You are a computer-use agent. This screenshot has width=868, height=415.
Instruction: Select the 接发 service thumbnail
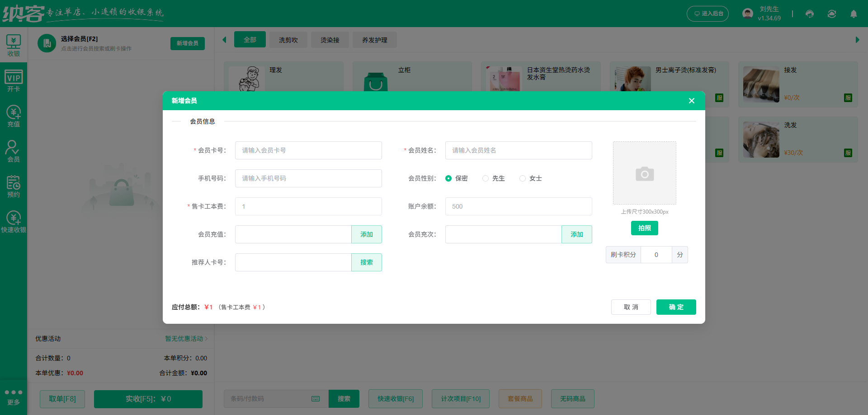click(761, 84)
